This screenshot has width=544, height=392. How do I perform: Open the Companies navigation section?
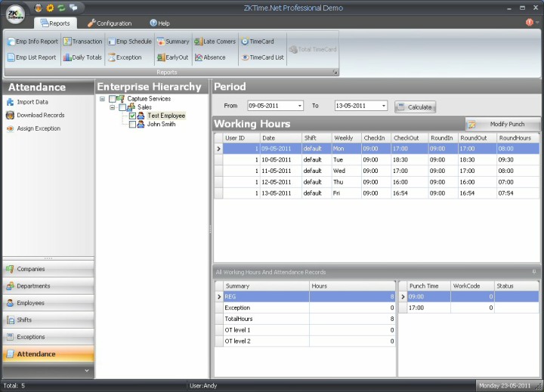[48, 269]
